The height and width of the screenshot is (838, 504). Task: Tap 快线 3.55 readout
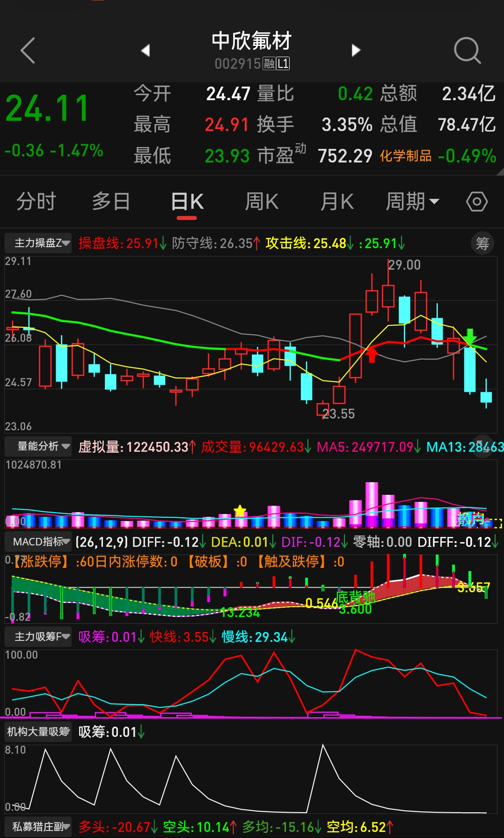[183, 637]
